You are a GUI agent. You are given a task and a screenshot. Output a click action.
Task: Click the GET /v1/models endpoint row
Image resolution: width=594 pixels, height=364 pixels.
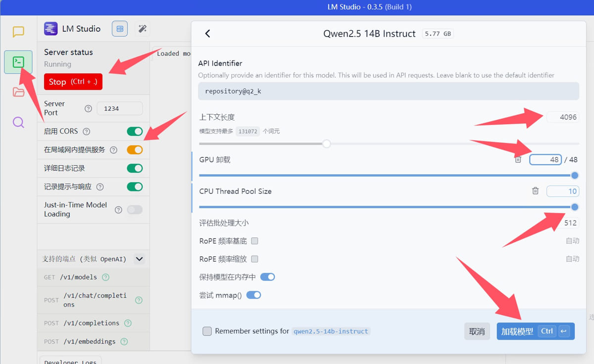click(x=93, y=277)
